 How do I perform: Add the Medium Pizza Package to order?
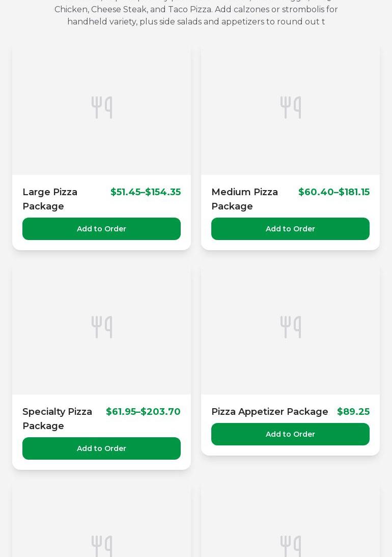tap(290, 229)
